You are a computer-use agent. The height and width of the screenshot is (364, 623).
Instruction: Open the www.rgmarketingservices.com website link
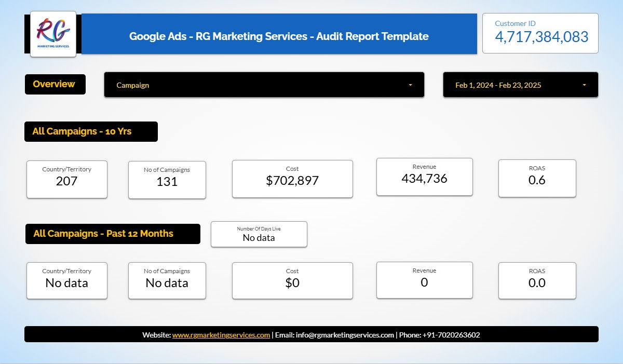coord(221,335)
